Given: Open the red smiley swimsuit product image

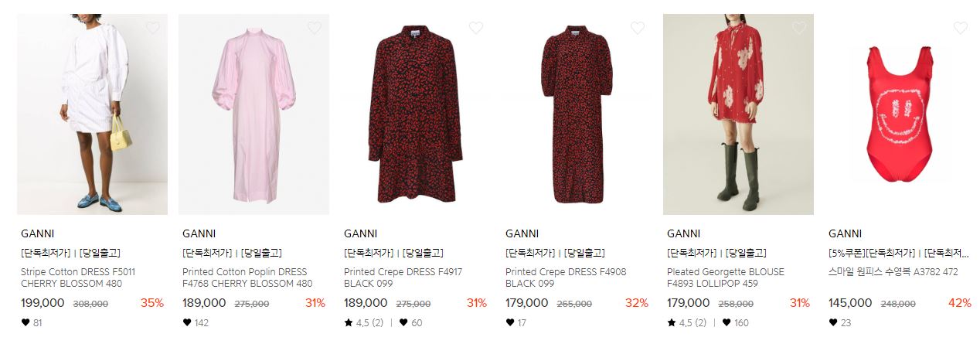Looking at the screenshot, I should [x=900, y=114].
